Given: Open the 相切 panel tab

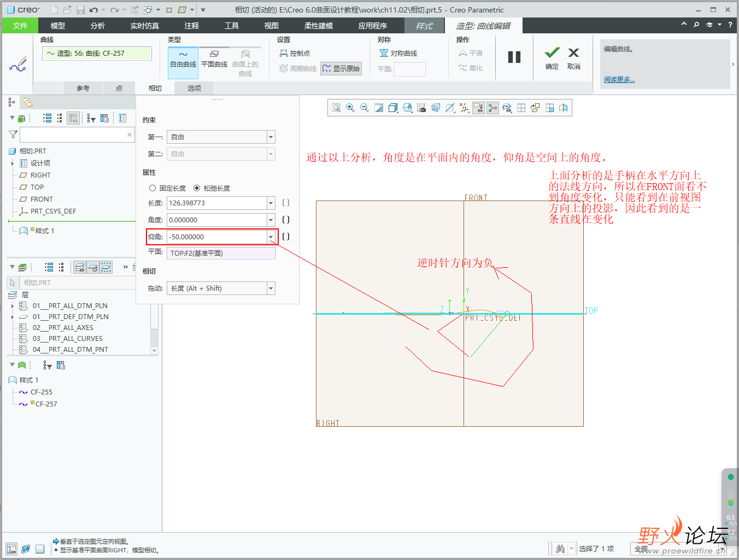Looking at the screenshot, I should 155,88.
